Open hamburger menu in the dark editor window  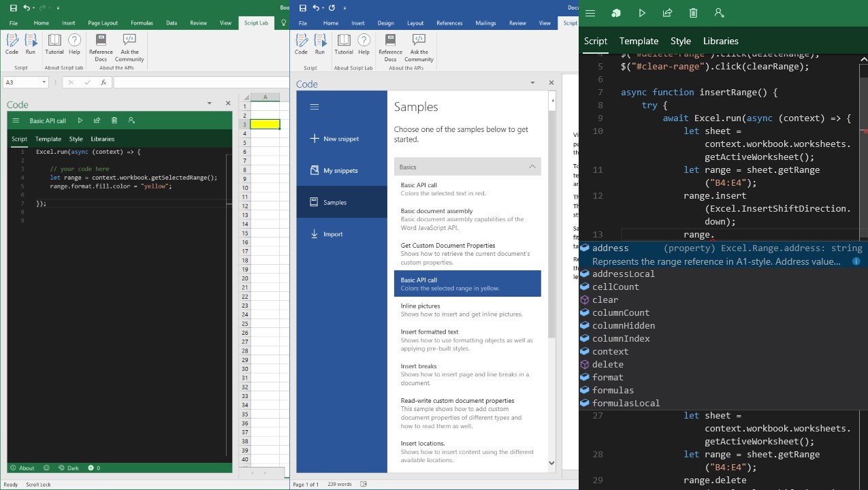[590, 13]
